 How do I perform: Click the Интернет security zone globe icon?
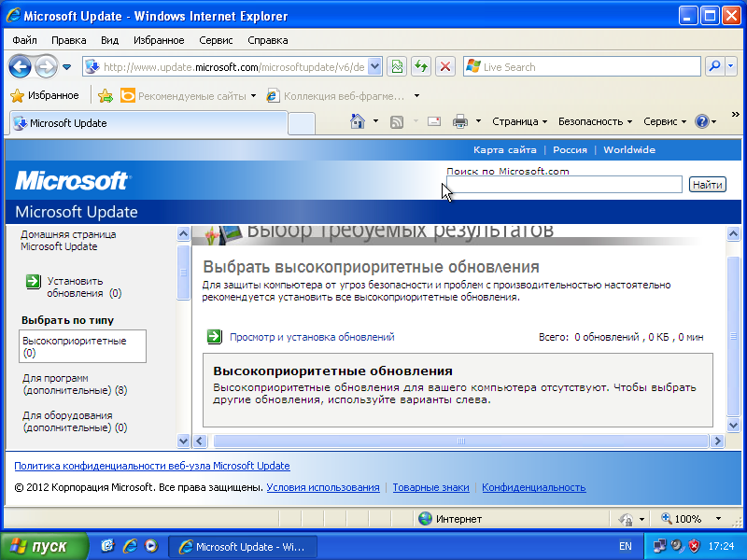click(x=425, y=519)
